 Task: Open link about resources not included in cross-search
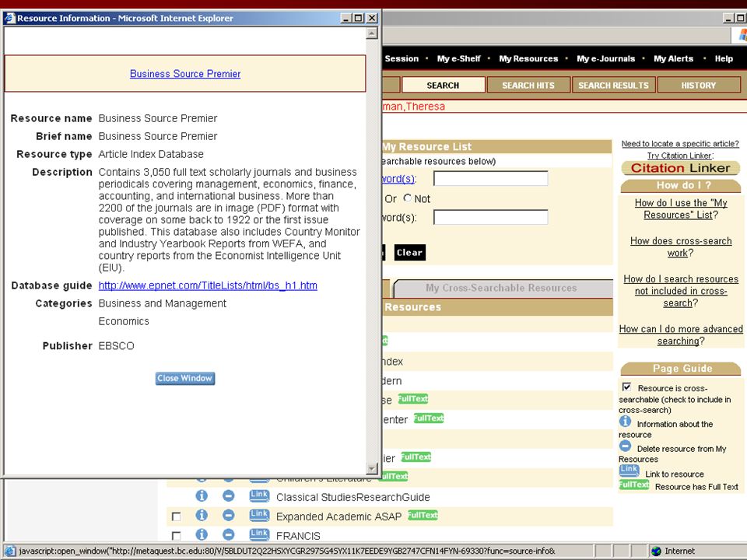[x=681, y=291]
